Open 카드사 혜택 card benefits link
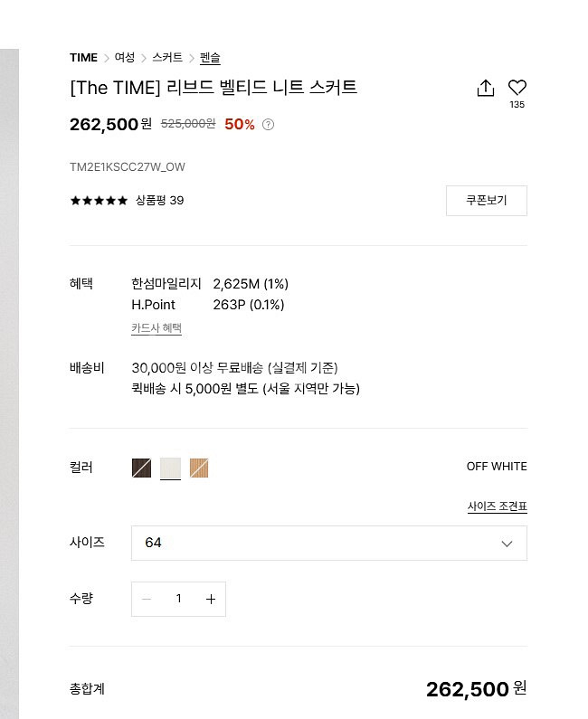 pos(156,328)
